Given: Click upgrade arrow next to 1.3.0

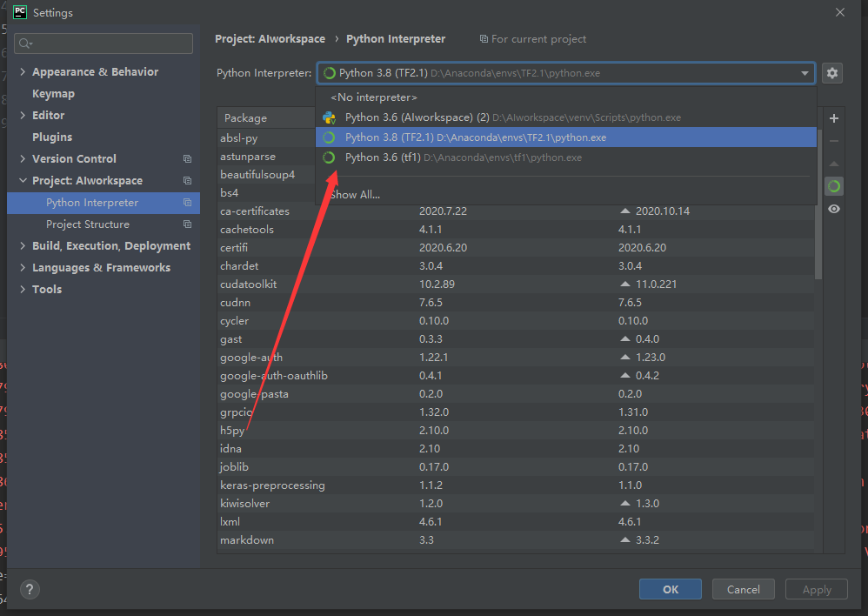Looking at the screenshot, I should (625, 504).
